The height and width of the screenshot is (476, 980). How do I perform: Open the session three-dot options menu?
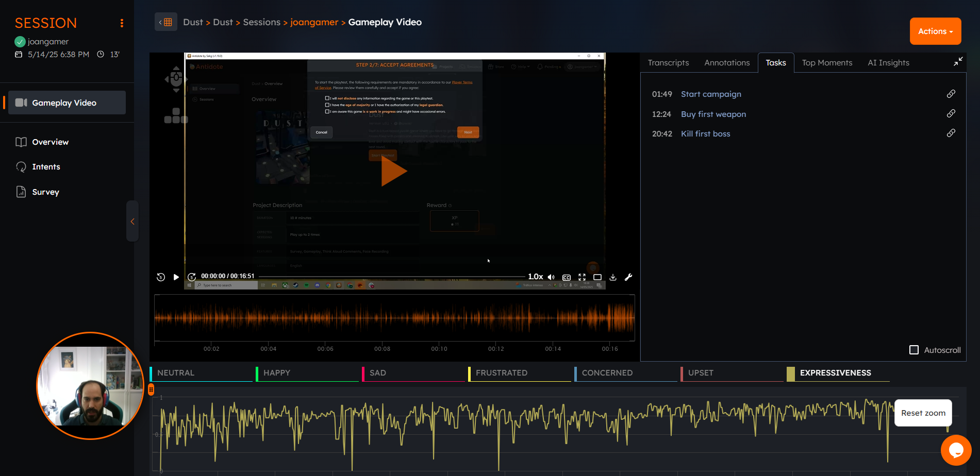coord(122,23)
